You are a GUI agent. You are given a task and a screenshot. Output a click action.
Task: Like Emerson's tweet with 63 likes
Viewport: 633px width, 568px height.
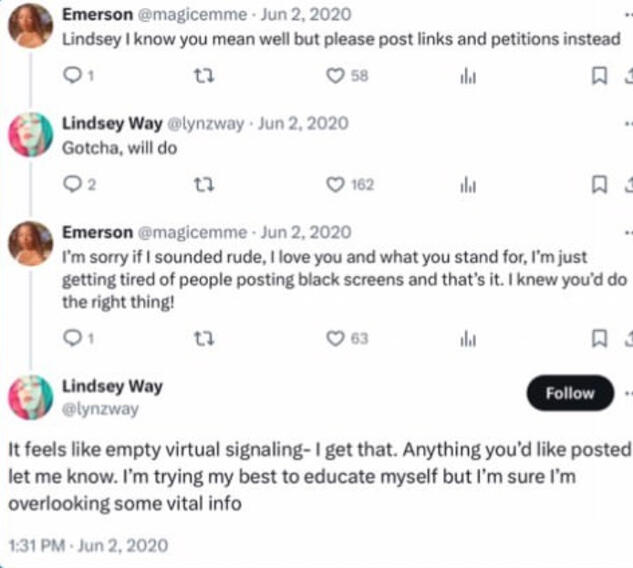click(336, 338)
